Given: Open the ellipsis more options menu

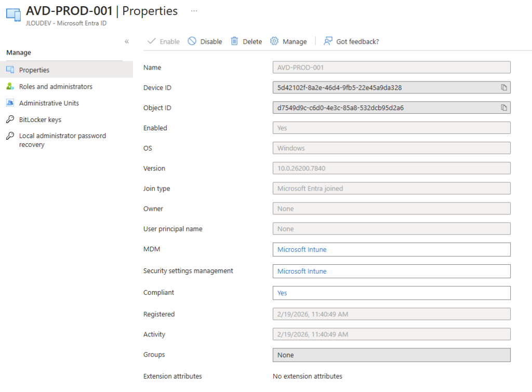Looking at the screenshot, I should click(194, 11).
